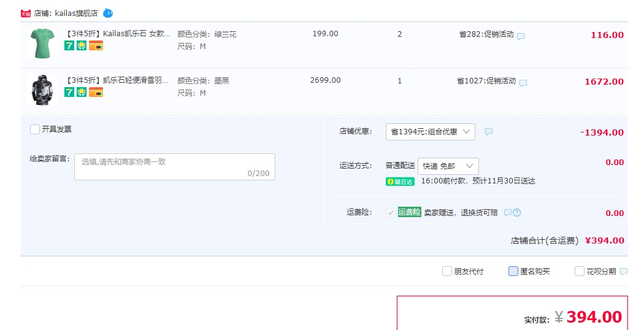Image resolution: width=644 pixels, height=330 pixels.
Task: Click the 实付款 amount 394.00
Action: pyautogui.click(x=594, y=317)
